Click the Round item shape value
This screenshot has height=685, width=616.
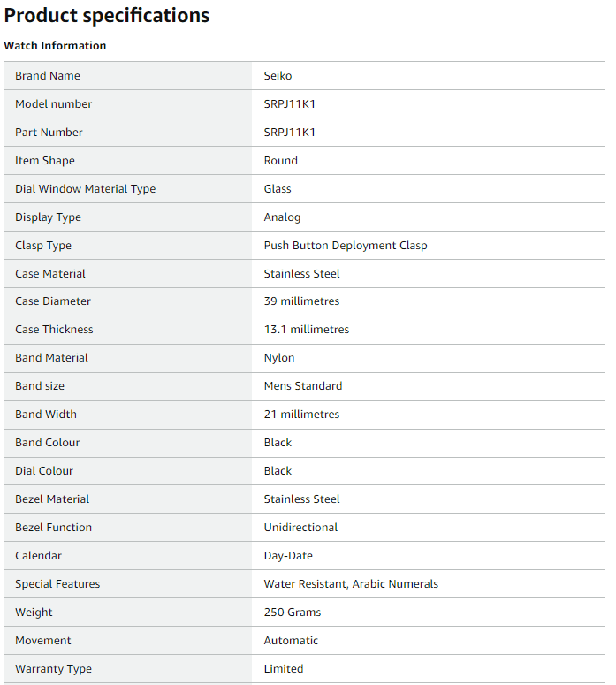[x=281, y=161]
